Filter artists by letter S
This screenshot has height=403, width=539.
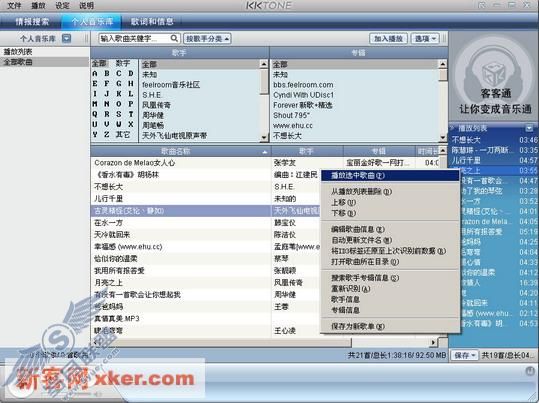[x=119, y=114]
